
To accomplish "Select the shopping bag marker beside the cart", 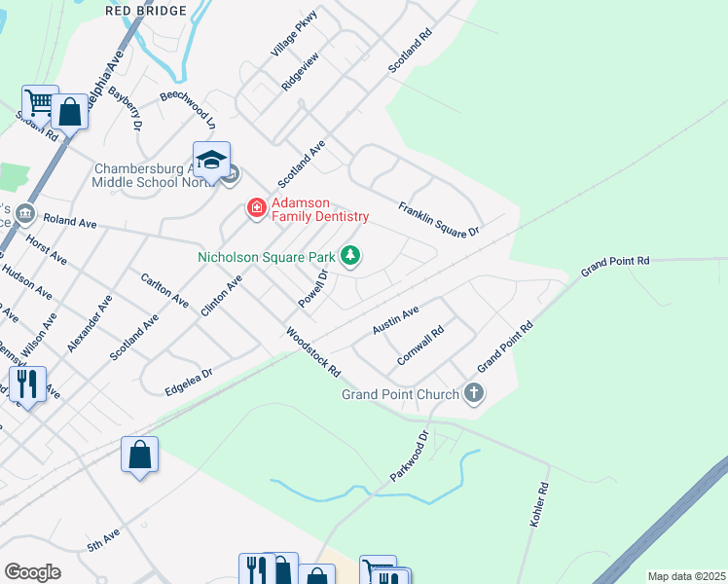I will (70, 113).
